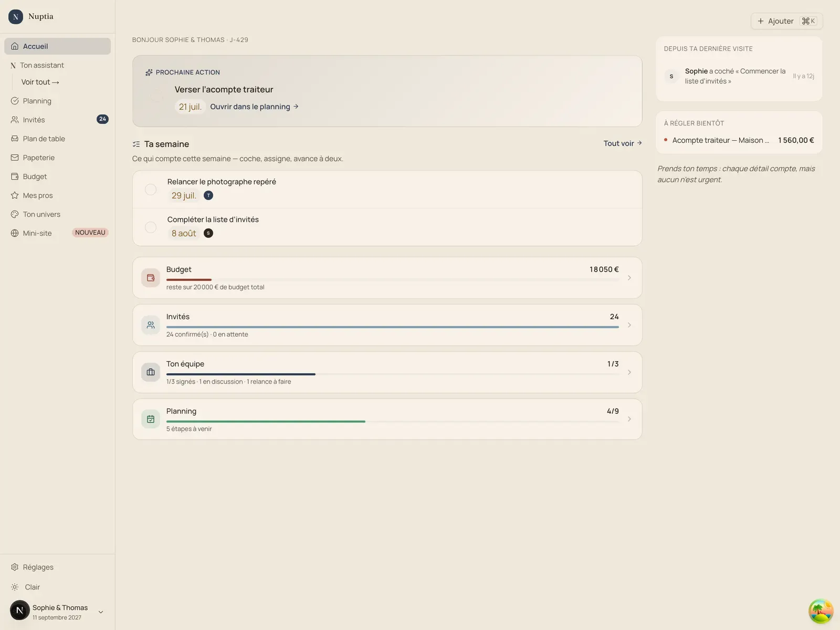Click the palm tree avatar bubble
The width and height of the screenshot is (840, 630).
point(821,612)
